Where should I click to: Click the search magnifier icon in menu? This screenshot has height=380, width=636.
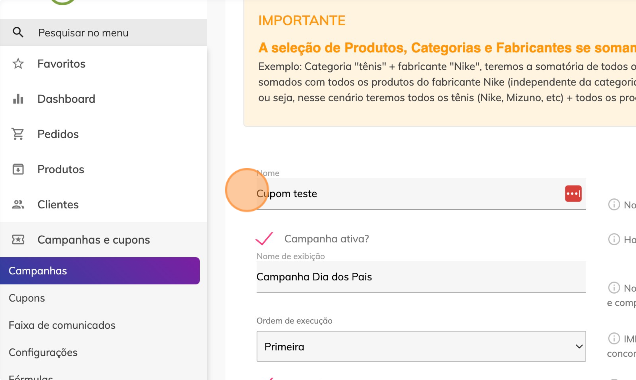[x=18, y=32]
